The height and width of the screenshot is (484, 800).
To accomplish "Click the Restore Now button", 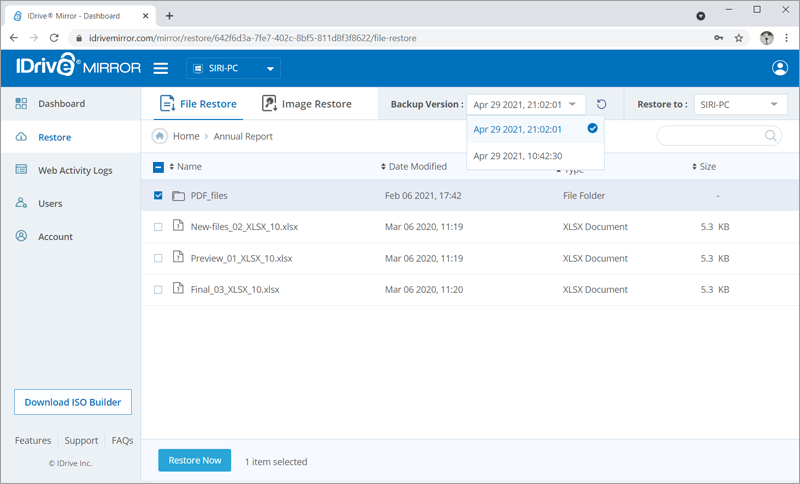I will [194, 460].
